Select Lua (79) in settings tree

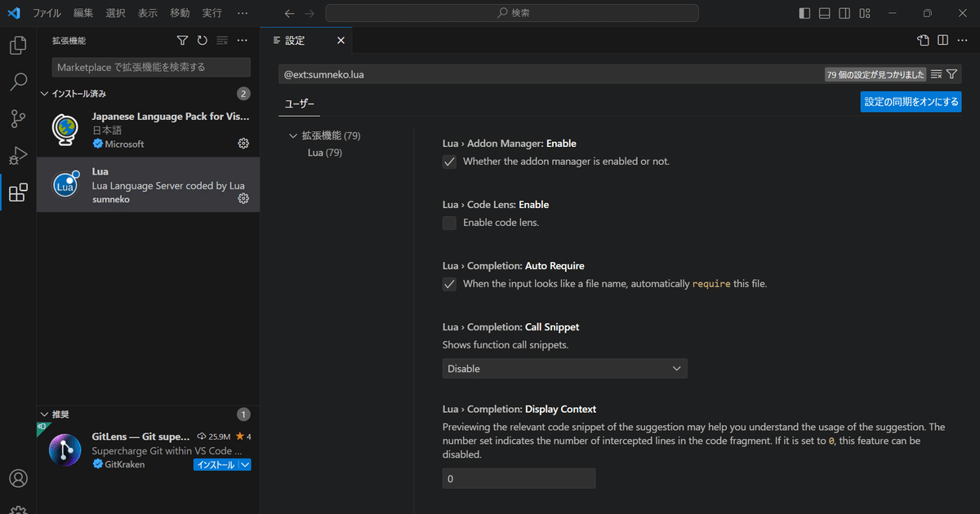pos(324,153)
